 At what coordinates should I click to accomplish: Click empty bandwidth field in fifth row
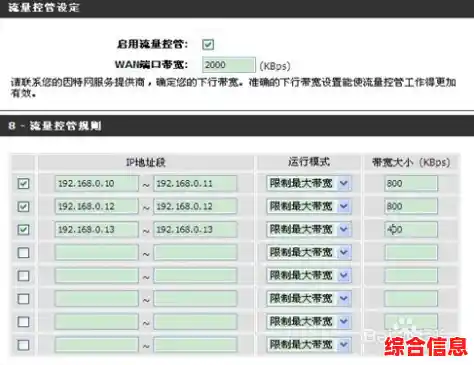point(411,275)
